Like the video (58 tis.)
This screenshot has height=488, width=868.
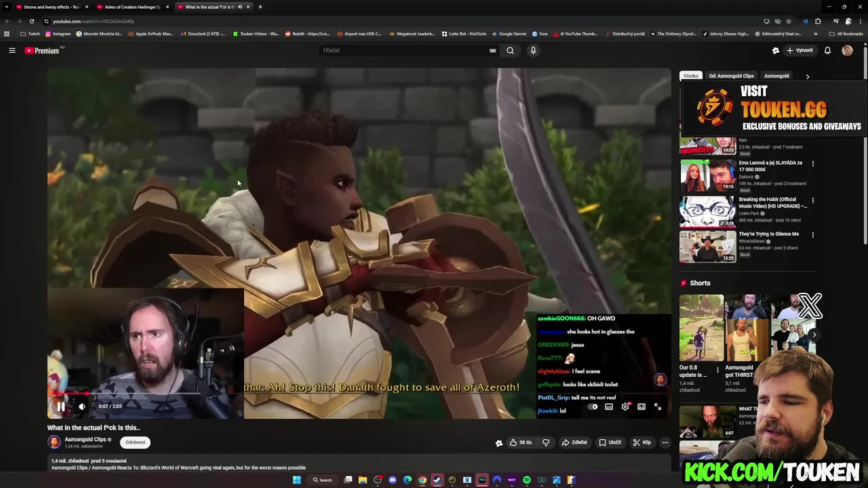pos(521,443)
